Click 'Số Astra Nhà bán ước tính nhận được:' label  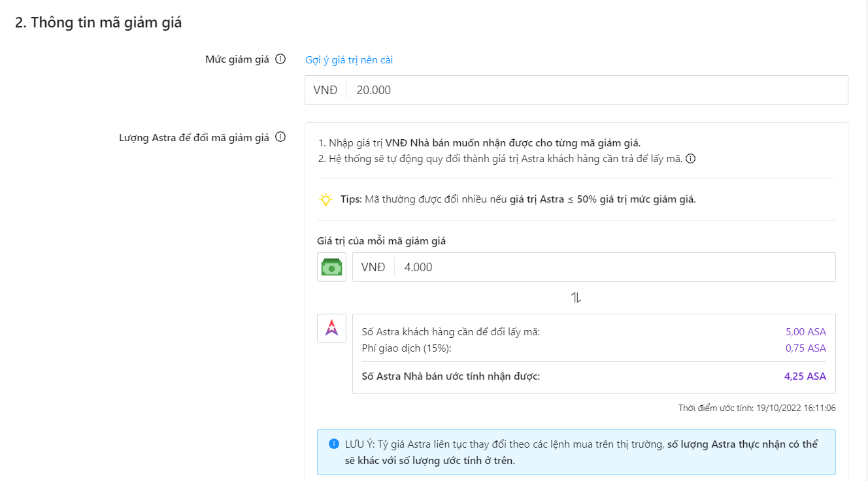tap(451, 376)
